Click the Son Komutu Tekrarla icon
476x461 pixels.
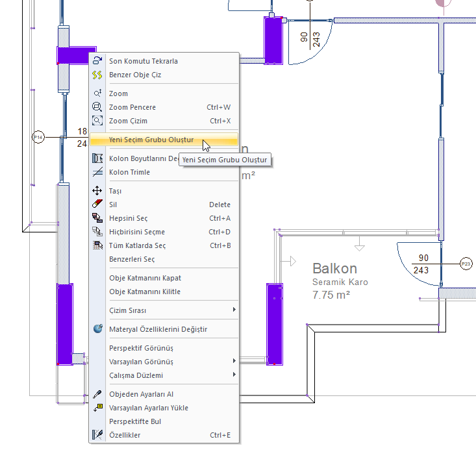coord(97,61)
